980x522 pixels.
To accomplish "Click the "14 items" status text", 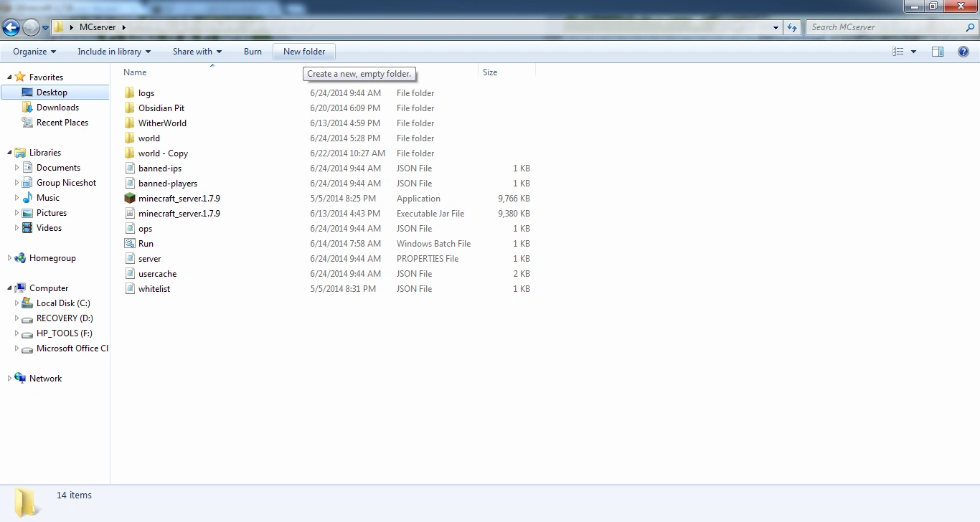I will pos(74,495).
